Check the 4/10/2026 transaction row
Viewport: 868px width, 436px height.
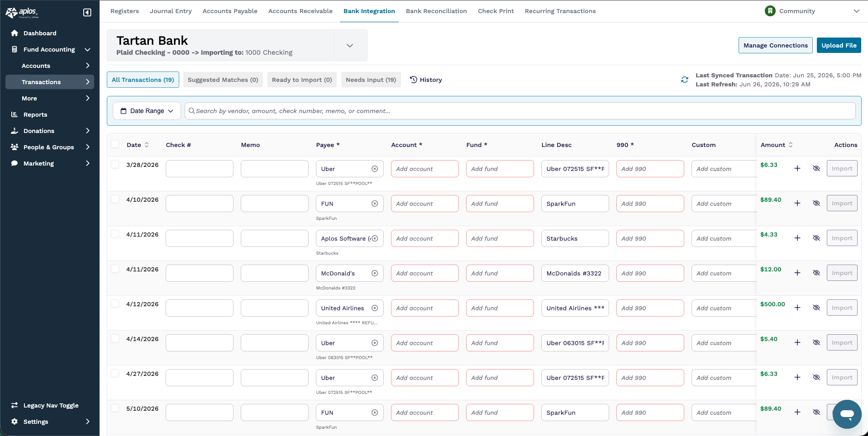point(115,199)
